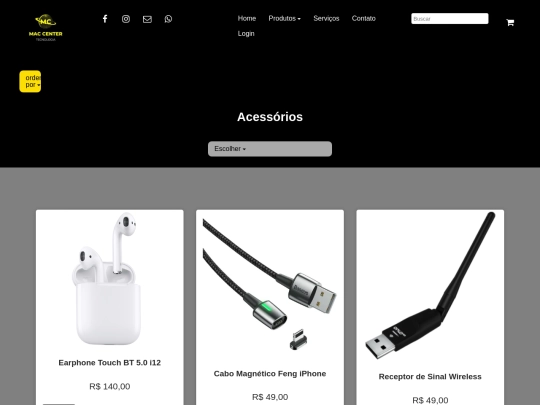The width and height of the screenshot is (540, 405).
Task: View the Receptor de Sinal Wireless image
Action: tap(430, 286)
